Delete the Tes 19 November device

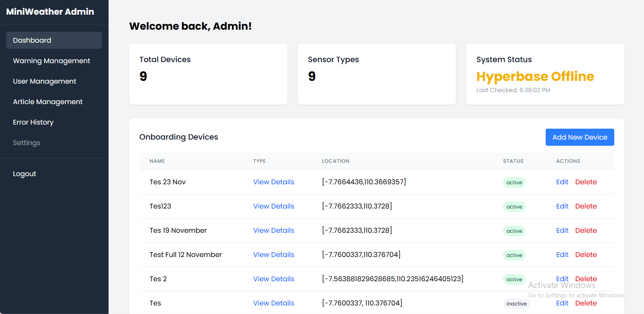[586, 230]
